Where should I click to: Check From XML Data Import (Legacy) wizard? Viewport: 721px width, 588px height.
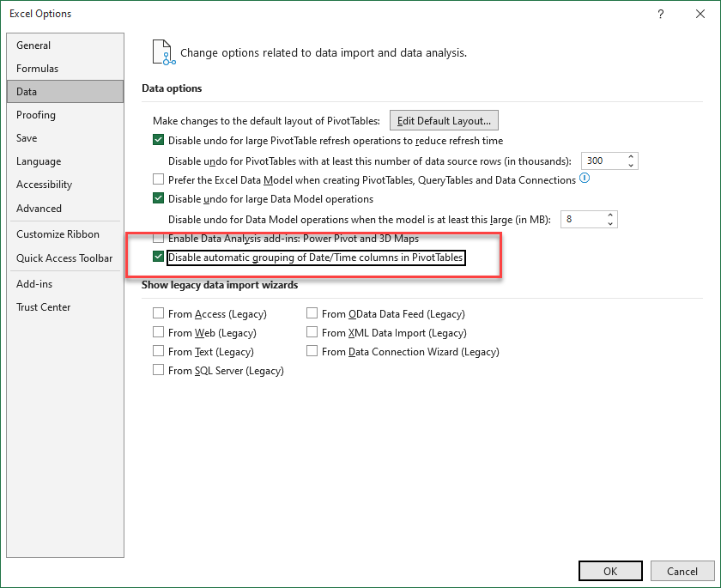click(x=312, y=333)
